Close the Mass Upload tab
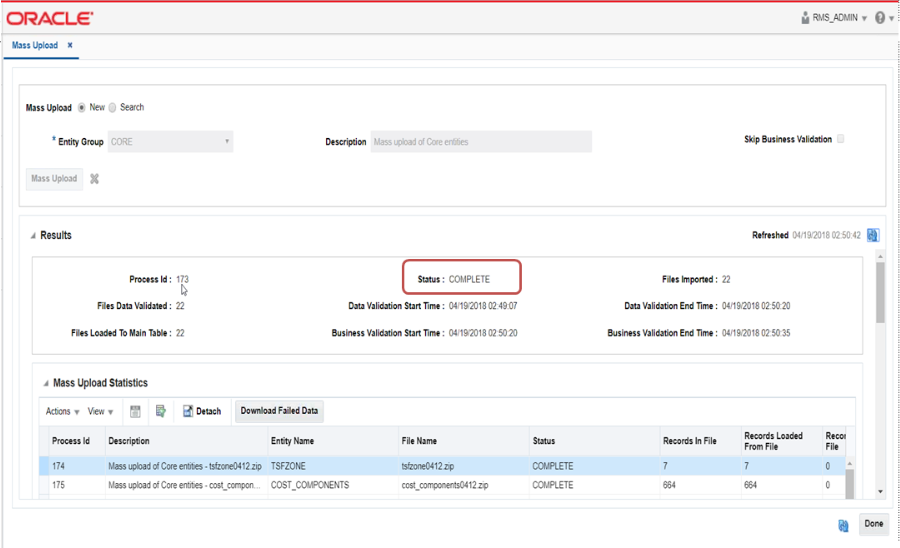 point(70,45)
